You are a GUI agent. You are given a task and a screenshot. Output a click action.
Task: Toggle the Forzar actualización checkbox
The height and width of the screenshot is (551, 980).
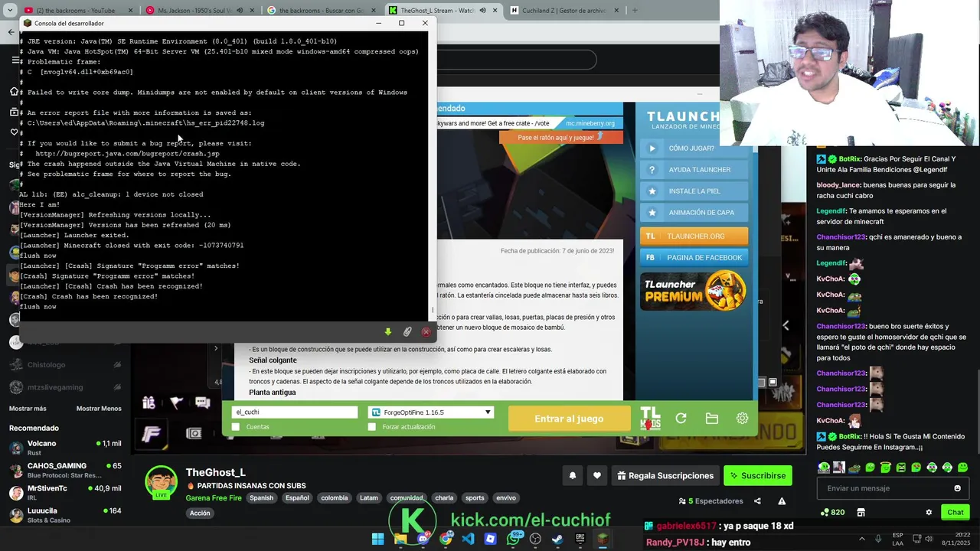[x=372, y=427]
